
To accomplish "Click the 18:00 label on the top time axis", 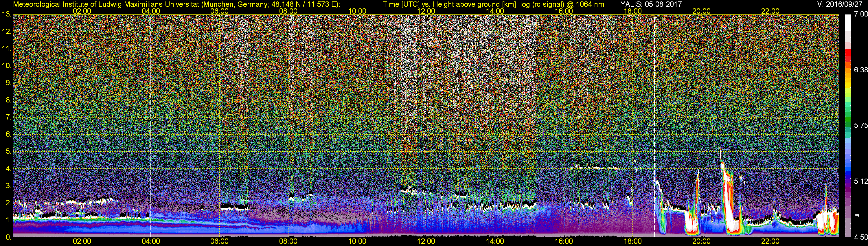I will click(632, 11).
